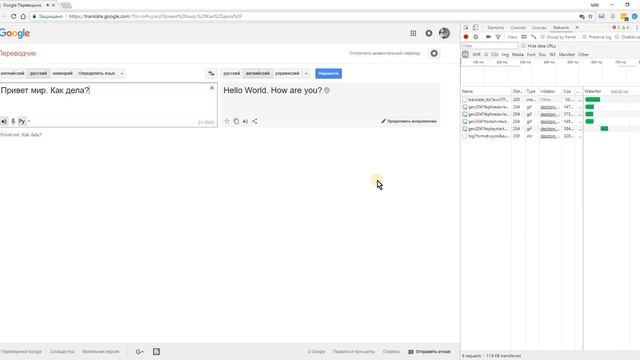Sort requests by Name column
Viewport: 640px width, 360px height.
[x=486, y=91]
